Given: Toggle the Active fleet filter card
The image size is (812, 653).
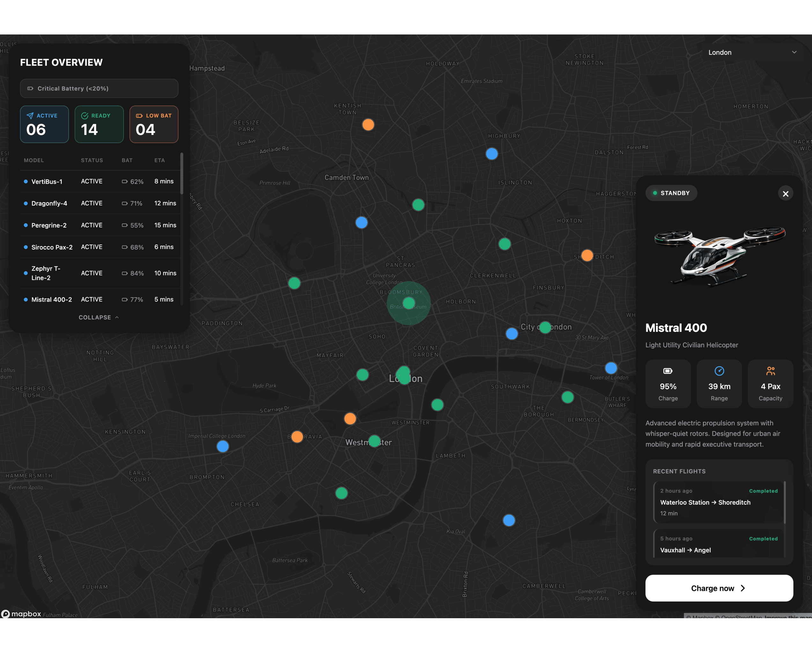Looking at the screenshot, I should [x=44, y=124].
